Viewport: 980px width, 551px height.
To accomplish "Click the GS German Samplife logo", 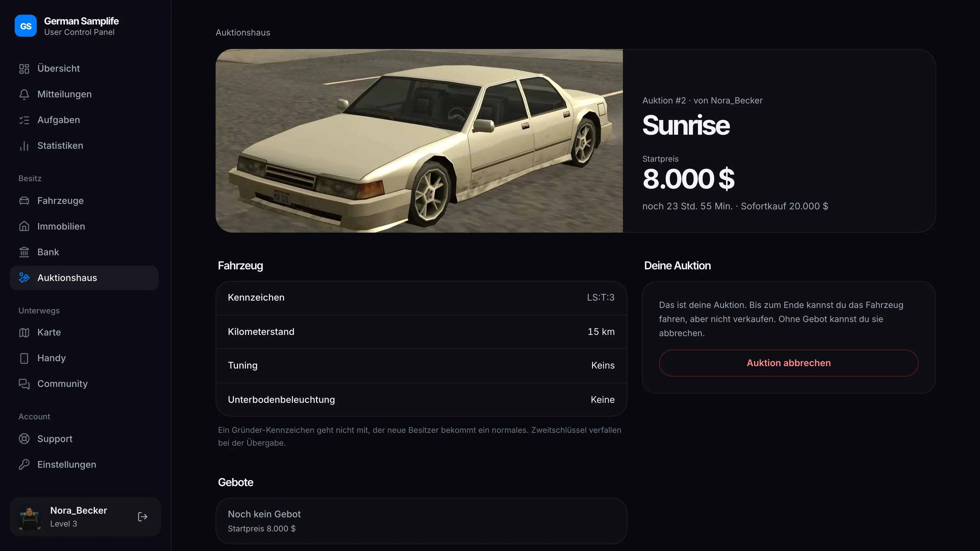I will (x=26, y=26).
